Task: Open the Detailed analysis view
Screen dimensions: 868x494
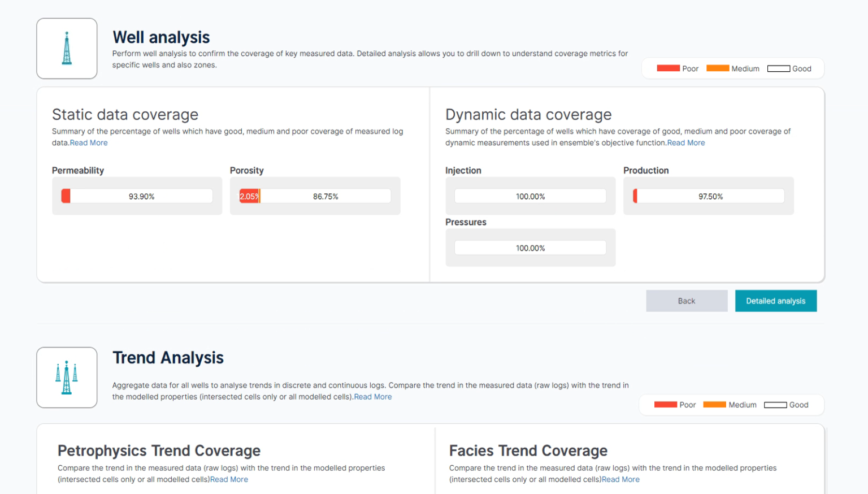Action: pos(775,301)
